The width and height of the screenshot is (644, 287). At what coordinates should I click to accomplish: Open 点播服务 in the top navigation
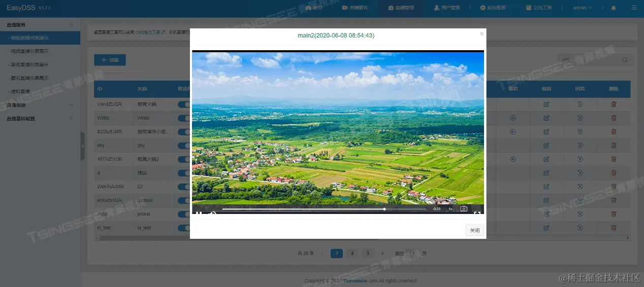[x=355, y=8]
